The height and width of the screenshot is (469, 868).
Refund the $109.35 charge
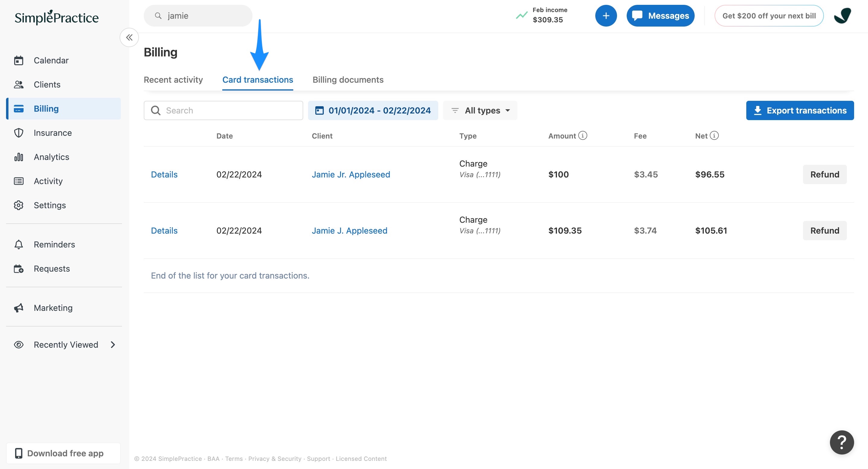825,231
